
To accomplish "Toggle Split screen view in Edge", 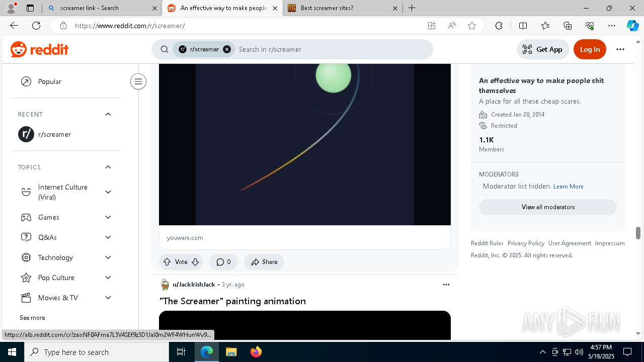I will tap(523, 26).
